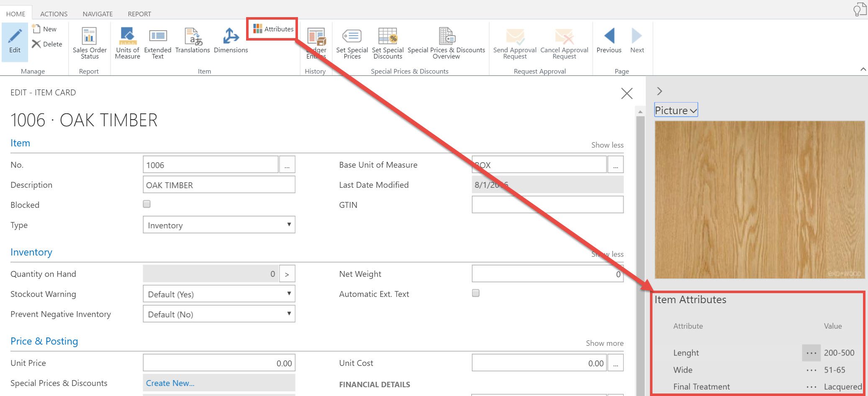Switch to the NAVIGATE ribbon tab
Viewport: 868px width, 396px height.
pos(97,13)
